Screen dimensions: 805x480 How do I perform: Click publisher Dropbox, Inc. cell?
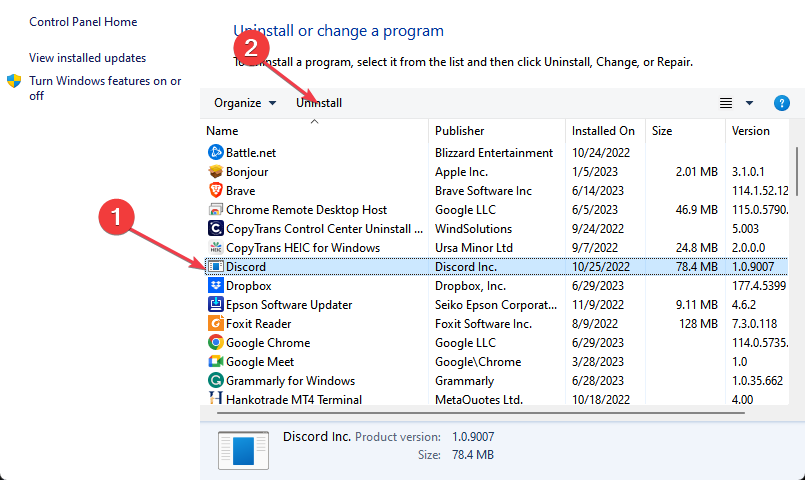click(470, 285)
